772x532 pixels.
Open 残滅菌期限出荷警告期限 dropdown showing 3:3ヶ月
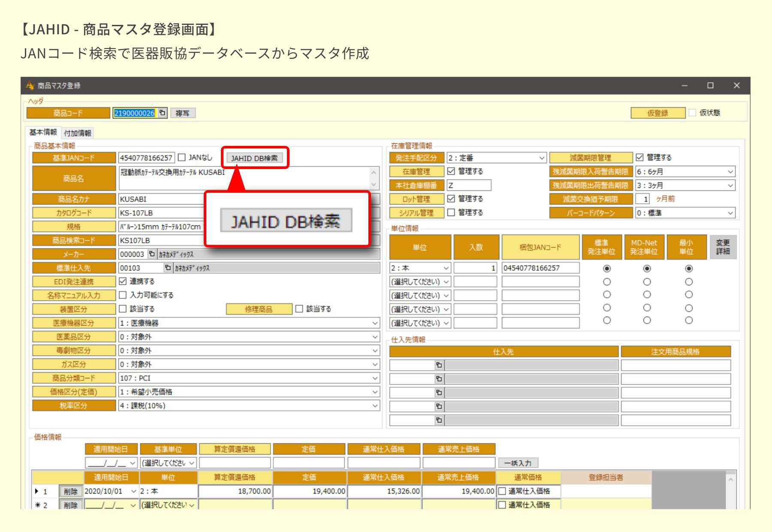pyautogui.click(x=685, y=185)
